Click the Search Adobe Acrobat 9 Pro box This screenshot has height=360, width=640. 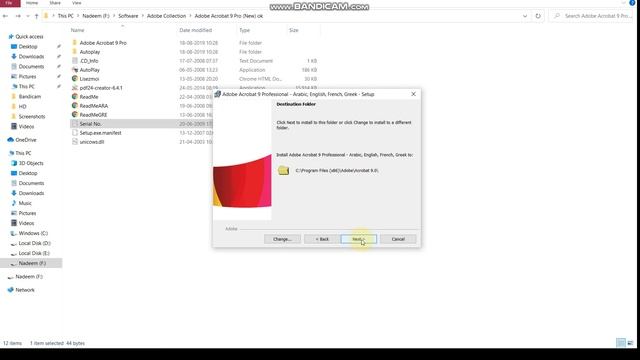(591, 16)
